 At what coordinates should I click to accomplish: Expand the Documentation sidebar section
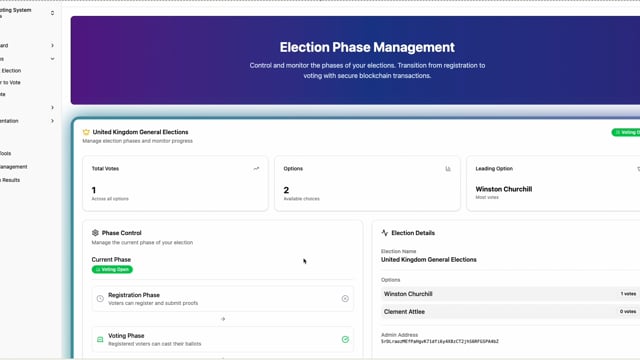coord(52,121)
